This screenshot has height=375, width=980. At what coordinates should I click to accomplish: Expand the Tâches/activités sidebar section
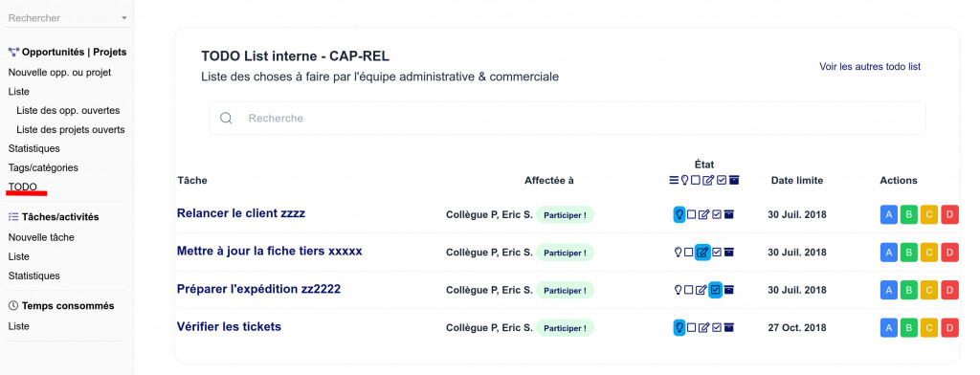point(54,217)
